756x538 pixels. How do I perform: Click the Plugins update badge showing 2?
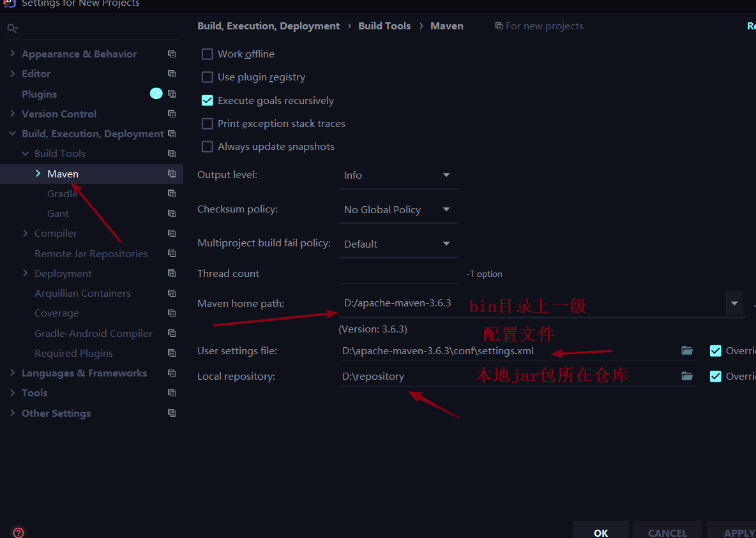pos(156,94)
